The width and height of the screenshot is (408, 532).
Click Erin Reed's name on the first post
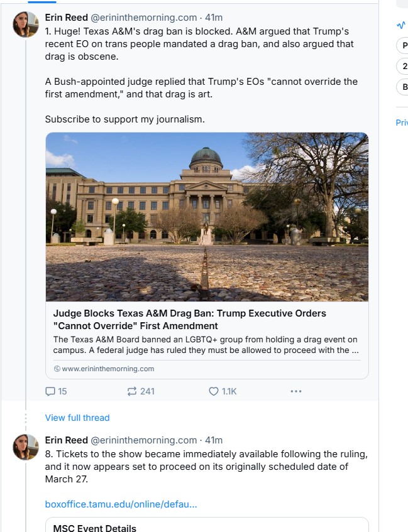pyautogui.click(x=66, y=18)
